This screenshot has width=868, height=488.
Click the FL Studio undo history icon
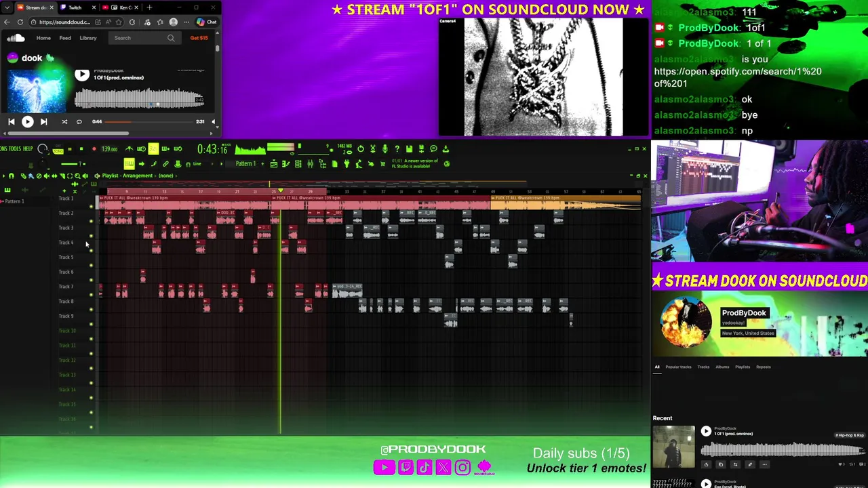(x=361, y=149)
